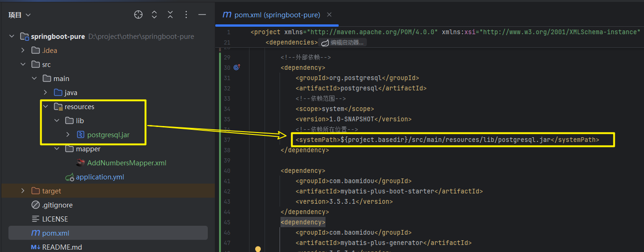Expand the target folder
Image resolution: width=644 pixels, height=252 pixels.
[23, 191]
